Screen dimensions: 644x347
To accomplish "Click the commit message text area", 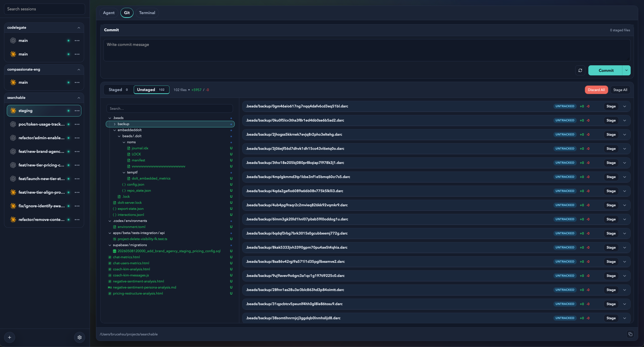I will click(x=367, y=50).
